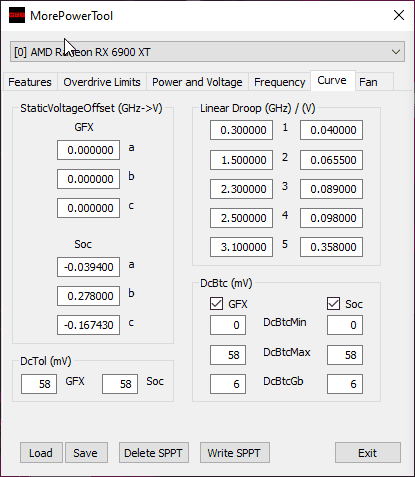Toggle the DcBtc GFX checkbox
The height and width of the screenshot is (477, 415).
[217, 304]
